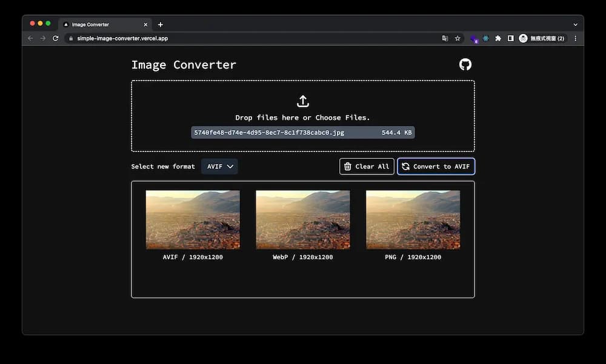This screenshot has width=606, height=364.
Task: Select the Image Converter browser tab
Action: click(x=100, y=24)
